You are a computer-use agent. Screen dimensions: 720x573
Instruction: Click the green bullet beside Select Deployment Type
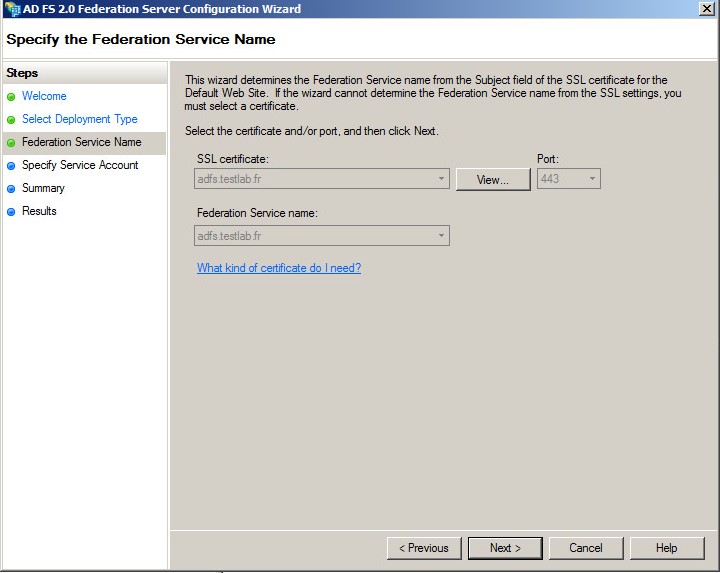pos(11,120)
